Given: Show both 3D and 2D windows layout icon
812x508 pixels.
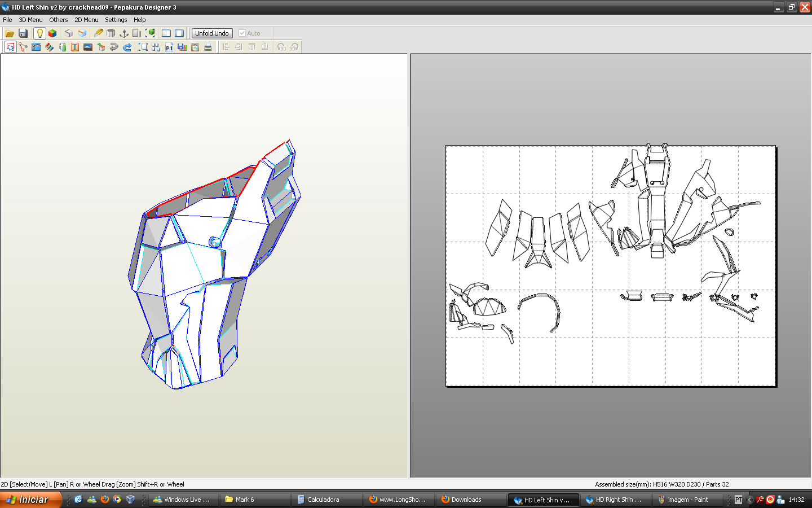Looking at the screenshot, I should [166, 33].
